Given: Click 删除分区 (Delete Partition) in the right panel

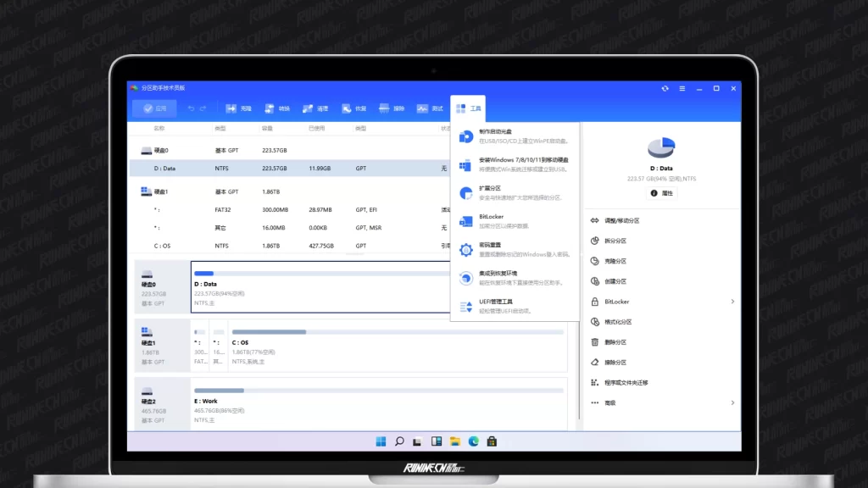Looking at the screenshot, I should tap(615, 342).
